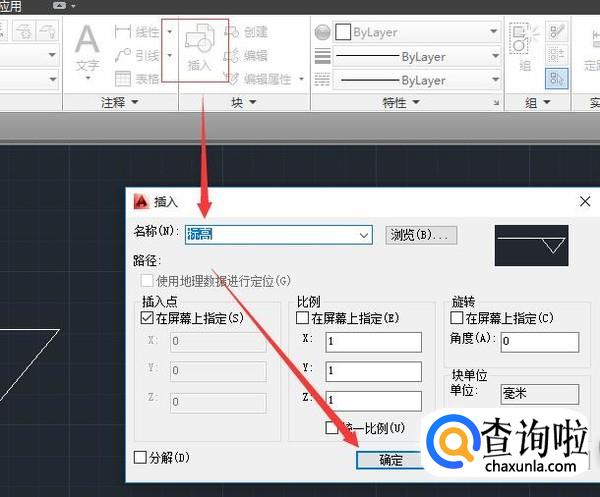Click the scale Y input field
This screenshot has height=497, width=600.
tap(373, 371)
